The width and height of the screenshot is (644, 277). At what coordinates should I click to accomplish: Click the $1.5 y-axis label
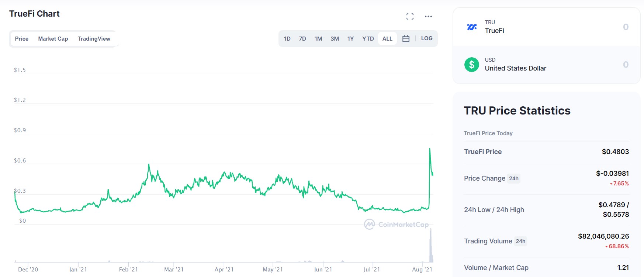(20, 70)
